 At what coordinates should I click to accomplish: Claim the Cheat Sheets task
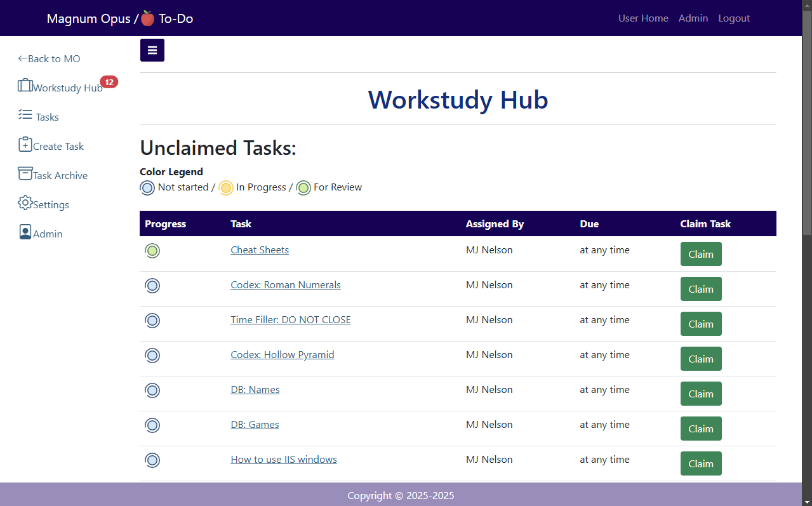pos(701,254)
